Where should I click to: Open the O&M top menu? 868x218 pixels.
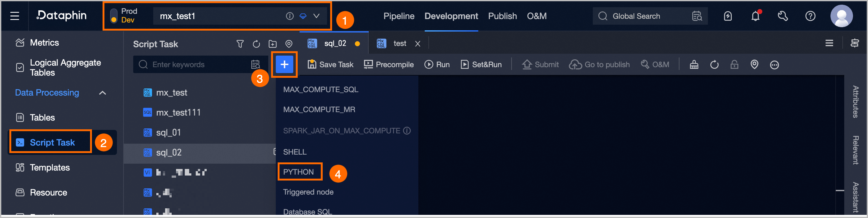pyautogui.click(x=537, y=16)
